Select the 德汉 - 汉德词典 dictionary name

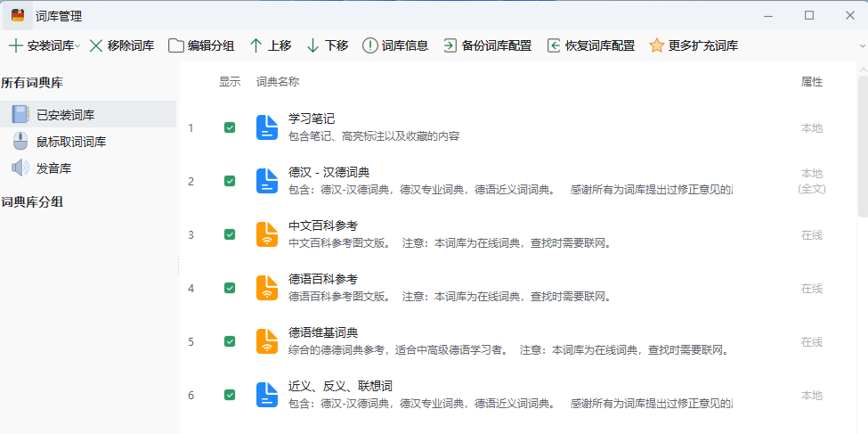[x=329, y=172]
